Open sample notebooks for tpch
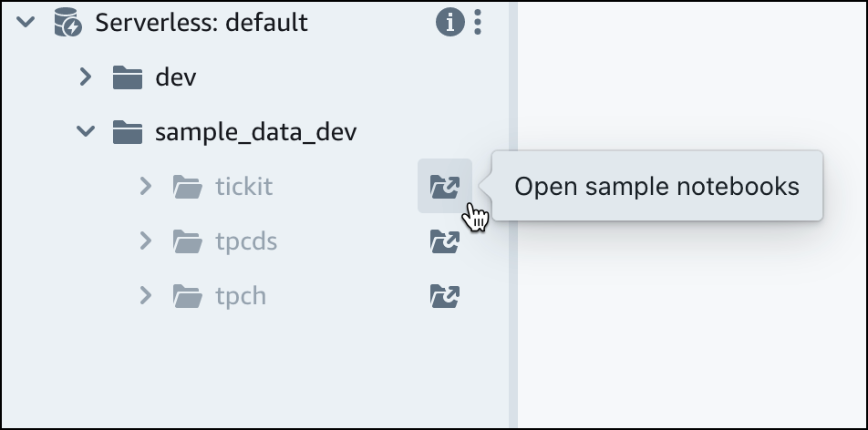 (444, 296)
